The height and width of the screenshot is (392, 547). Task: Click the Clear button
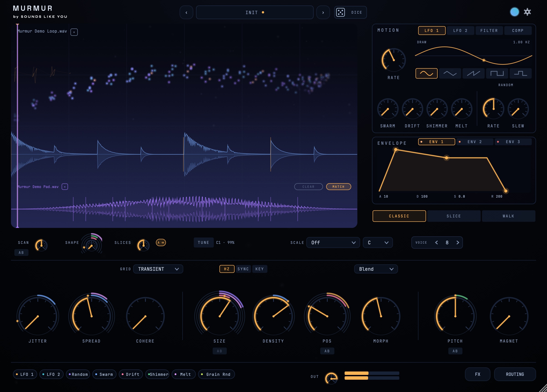click(308, 187)
